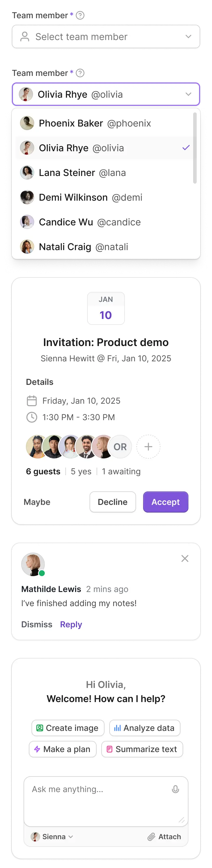
Task: Click Reply on Mathilde's notification
Action: (x=71, y=624)
